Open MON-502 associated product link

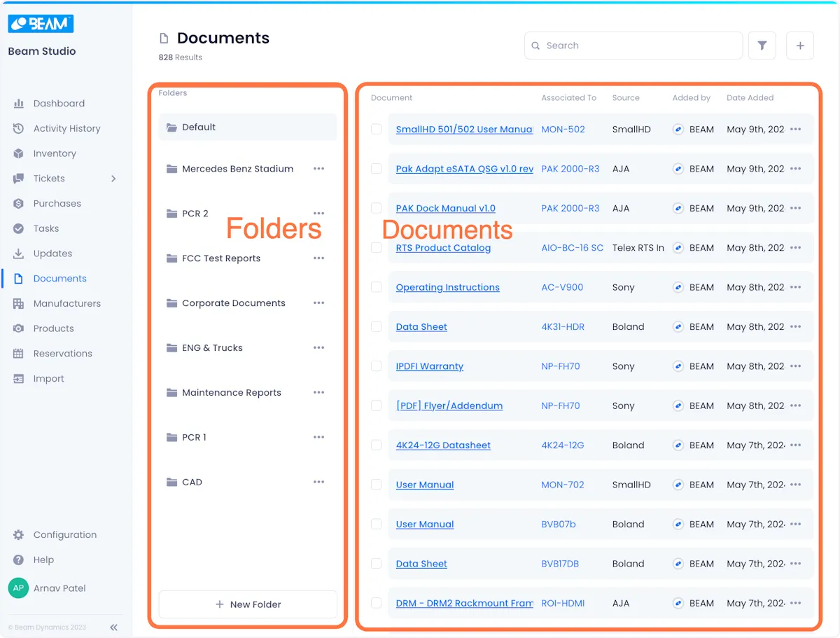click(x=563, y=130)
